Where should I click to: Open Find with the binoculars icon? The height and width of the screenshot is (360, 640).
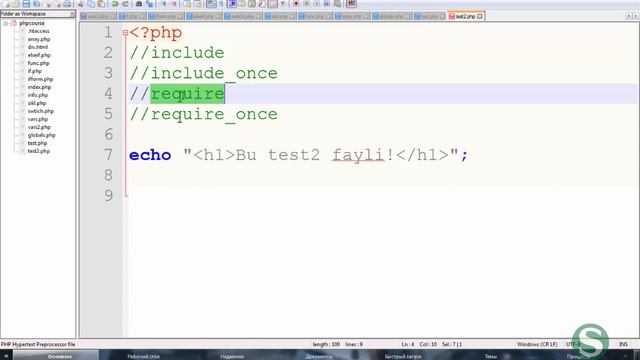[x=139, y=4]
